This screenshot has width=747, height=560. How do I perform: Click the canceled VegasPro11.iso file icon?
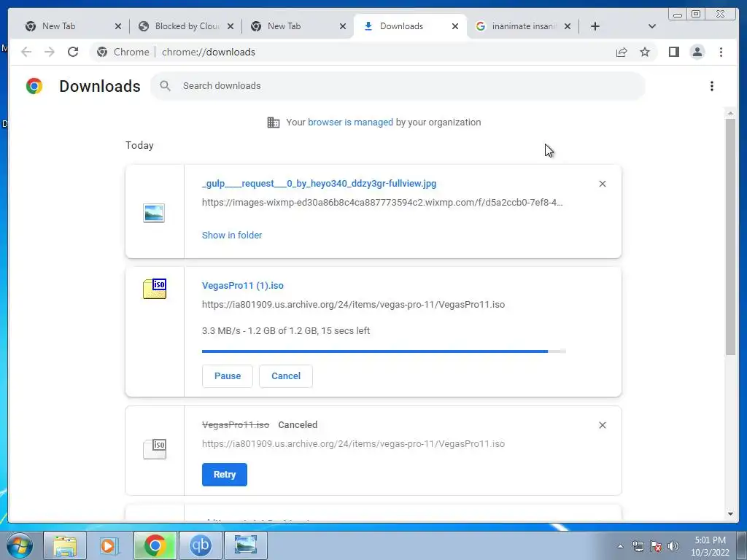point(155,449)
